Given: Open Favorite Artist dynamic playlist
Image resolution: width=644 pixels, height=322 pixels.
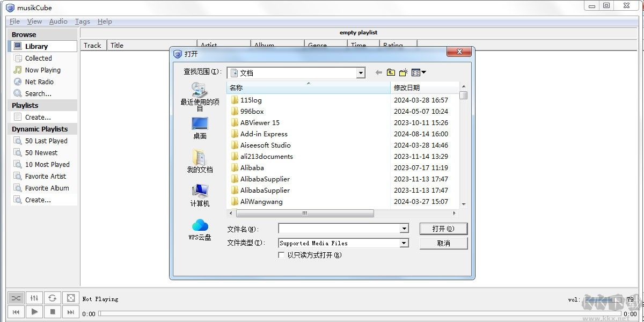Looking at the screenshot, I should pyautogui.click(x=43, y=176).
